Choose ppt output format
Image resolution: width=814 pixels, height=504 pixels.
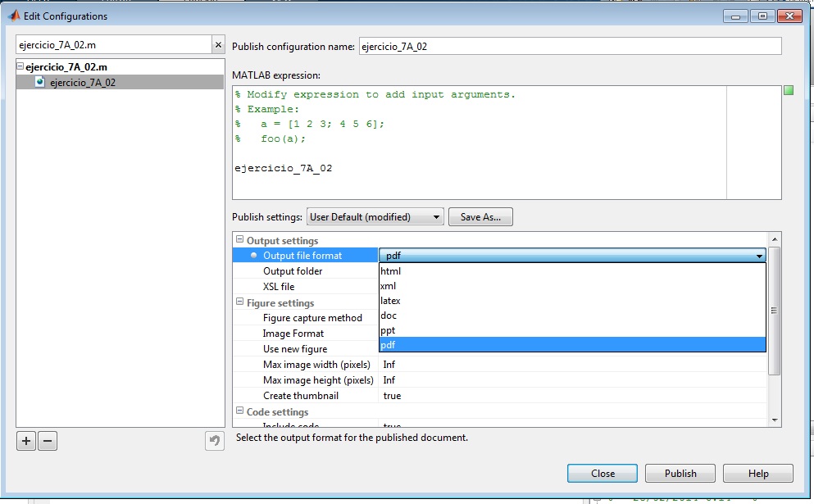(573, 330)
